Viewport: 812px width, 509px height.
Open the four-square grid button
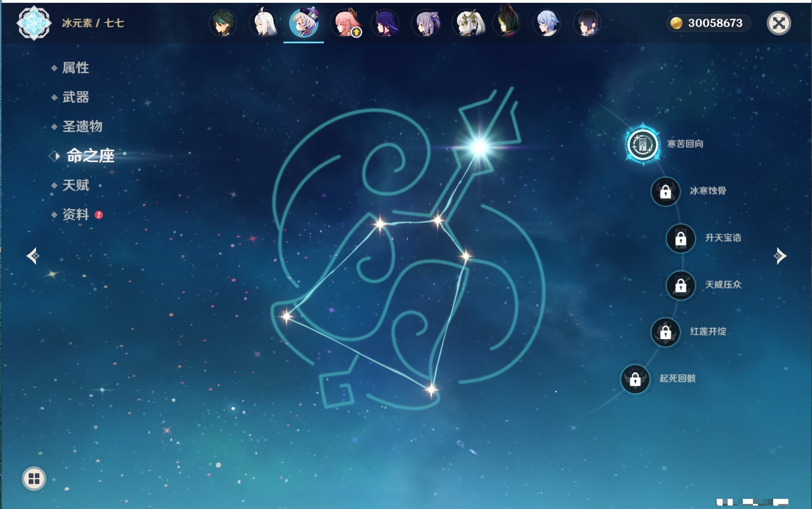tap(34, 479)
